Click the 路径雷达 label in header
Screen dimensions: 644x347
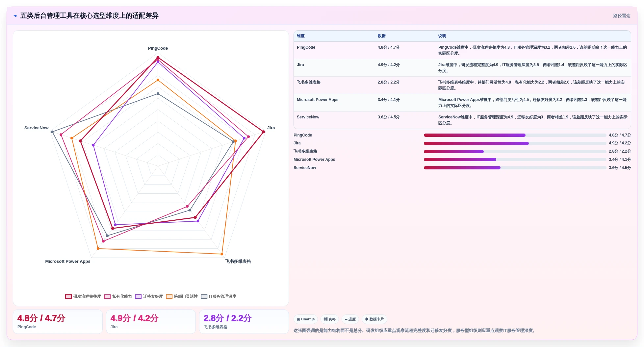tap(622, 16)
